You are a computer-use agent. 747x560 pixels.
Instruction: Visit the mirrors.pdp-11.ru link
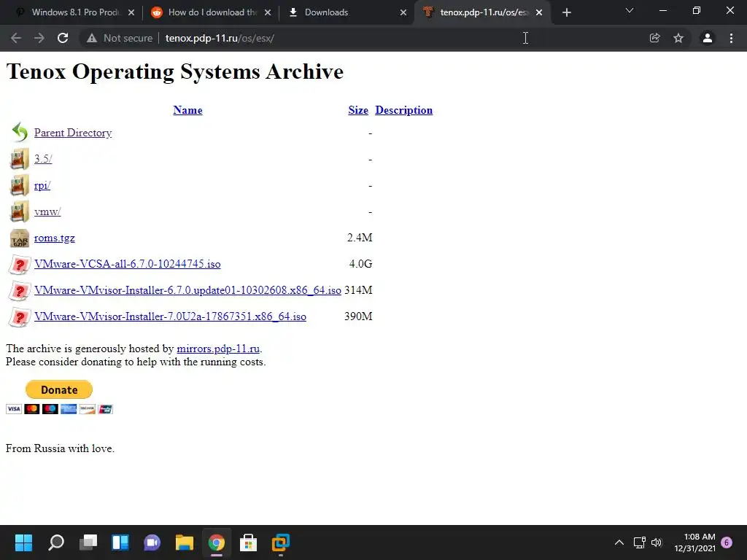218,349
